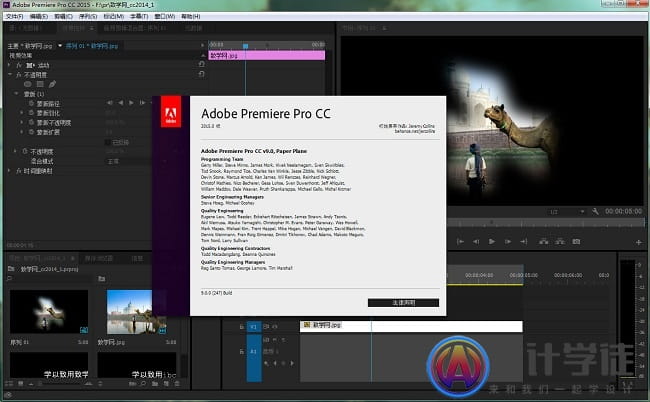The width and height of the screenshot is (650, 402).
Task: Click the master clip dropdown arrow in Effect Controls
Action: coord(60,46)
